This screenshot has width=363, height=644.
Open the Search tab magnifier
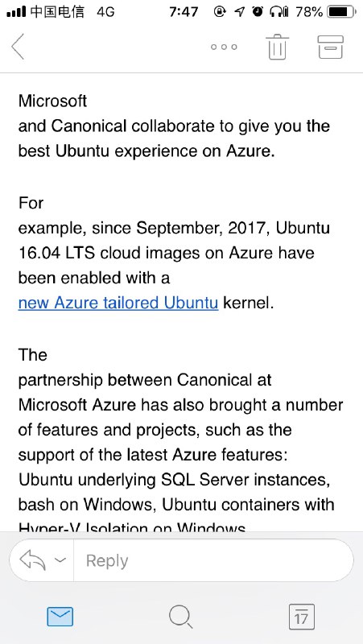[180, 617]
